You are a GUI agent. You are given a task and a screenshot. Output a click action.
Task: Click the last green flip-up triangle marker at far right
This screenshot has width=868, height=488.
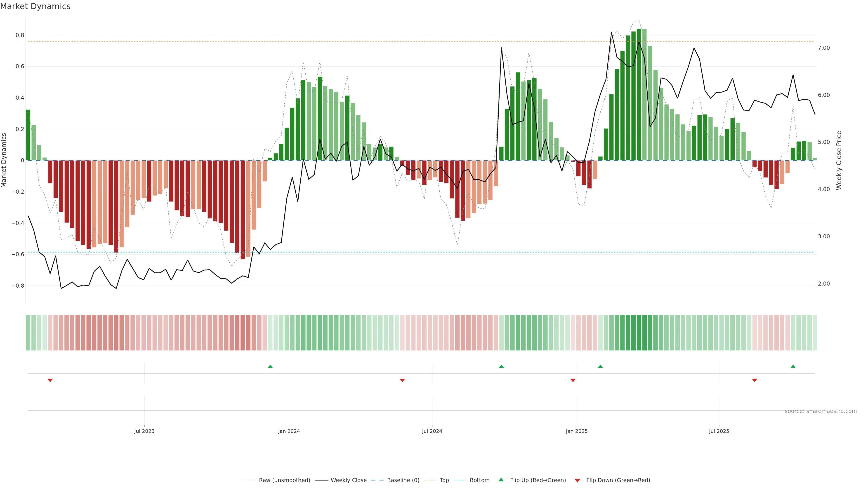(793, 366)
